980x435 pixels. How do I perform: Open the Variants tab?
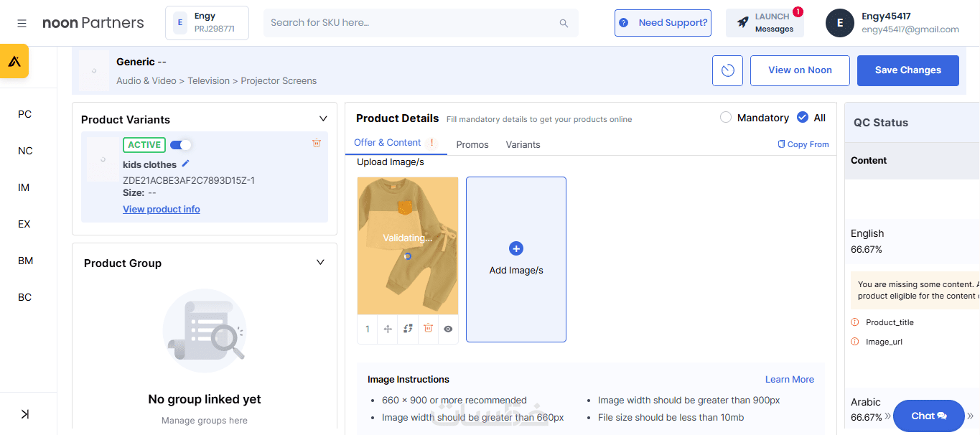pyautogui.click(x=523, y=144)
